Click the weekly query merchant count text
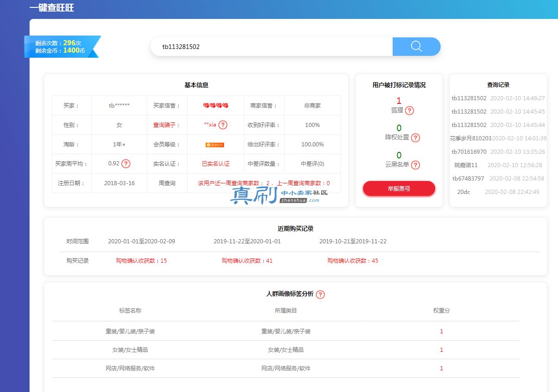Screen dimensions: 558x392 pos(264,183)
